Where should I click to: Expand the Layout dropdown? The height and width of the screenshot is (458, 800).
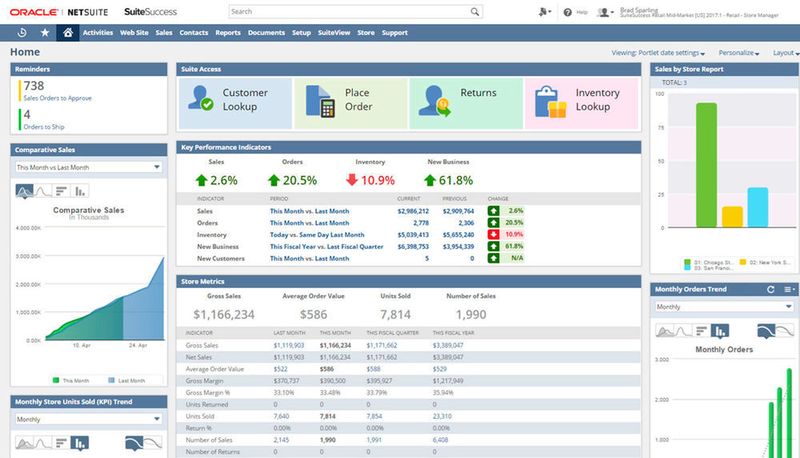786,53
